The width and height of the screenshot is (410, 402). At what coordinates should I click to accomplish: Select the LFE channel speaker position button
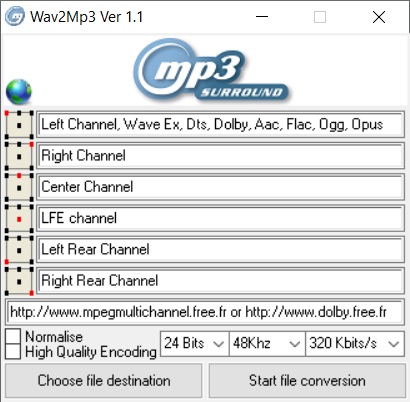pos(19,219)
